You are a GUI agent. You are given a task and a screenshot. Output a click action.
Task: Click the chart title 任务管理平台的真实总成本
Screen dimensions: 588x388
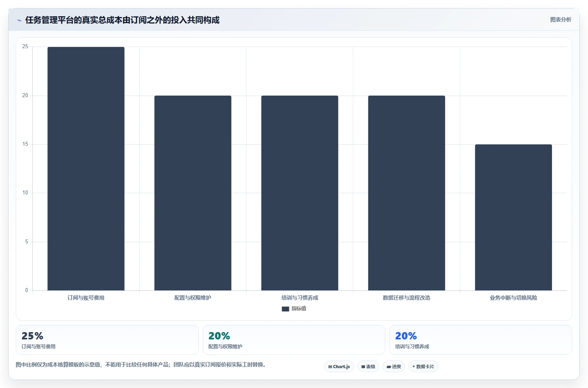(122, 20)
